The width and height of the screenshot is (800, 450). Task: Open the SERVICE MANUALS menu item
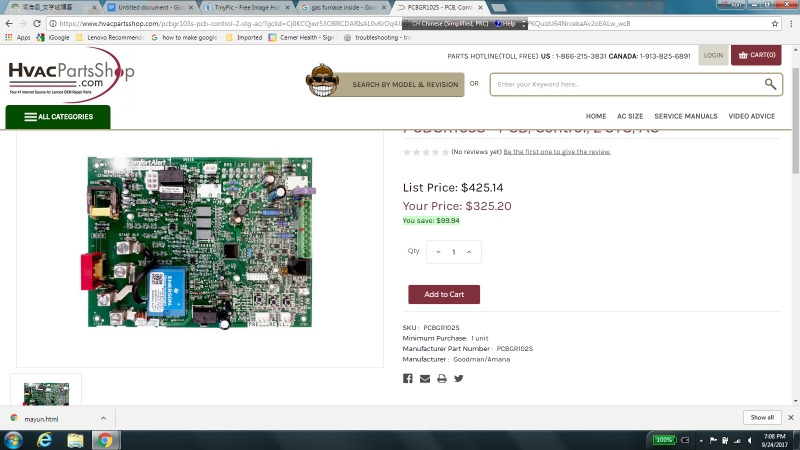(686, 116)
